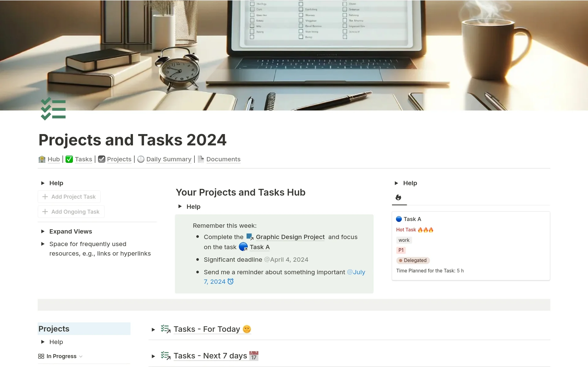Click the fire icon under Help panel
Image resolution: width=588 pixels, height=367 pixels.
coord(398,197)
